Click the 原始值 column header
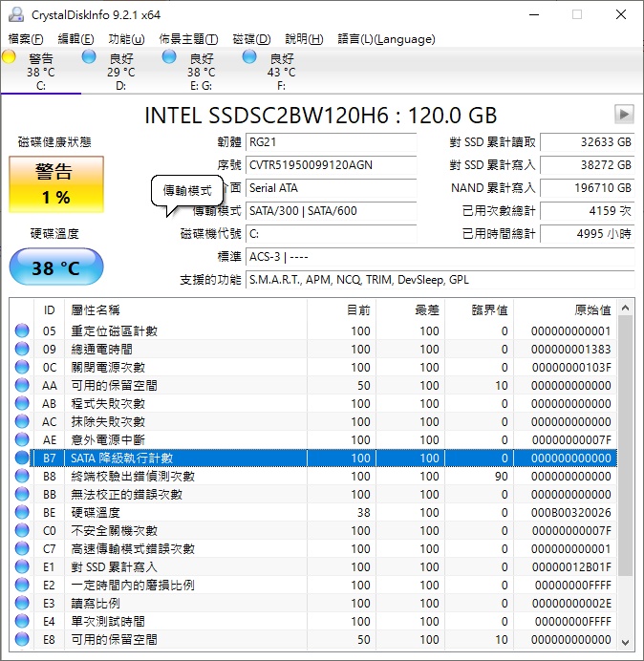This screenshot has width=644, height=661. (591, 309)
